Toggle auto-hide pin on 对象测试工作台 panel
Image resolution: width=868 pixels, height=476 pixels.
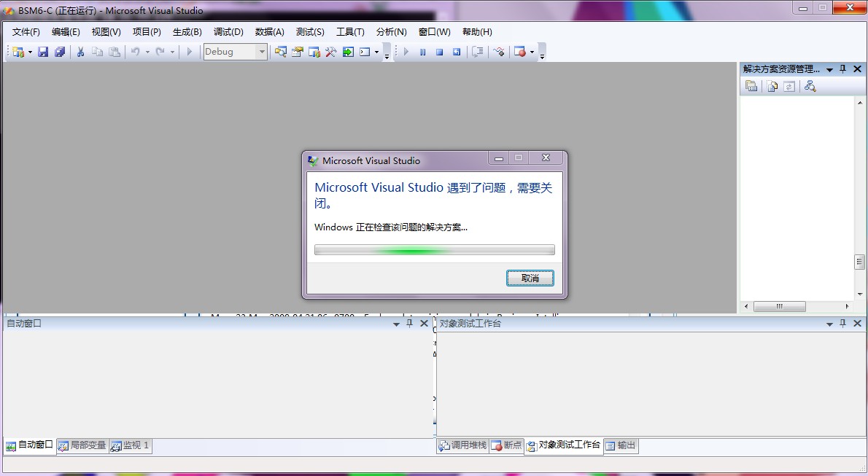tap(843, 323)
